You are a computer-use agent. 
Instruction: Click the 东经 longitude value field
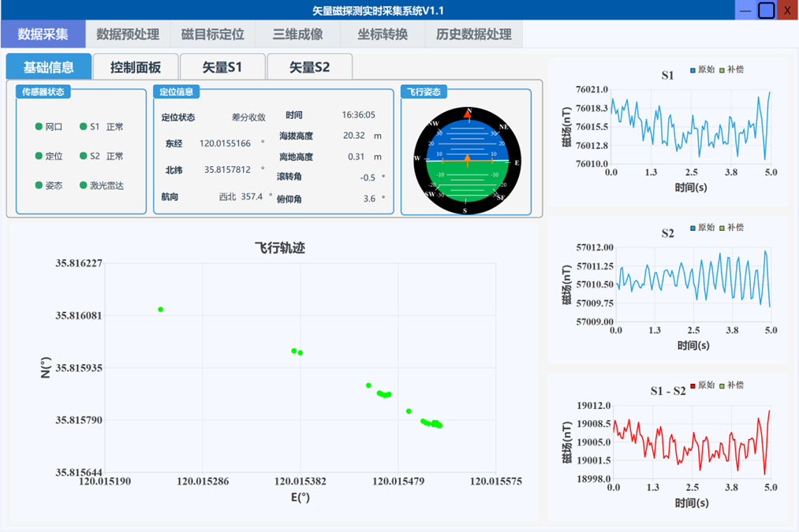226,143
